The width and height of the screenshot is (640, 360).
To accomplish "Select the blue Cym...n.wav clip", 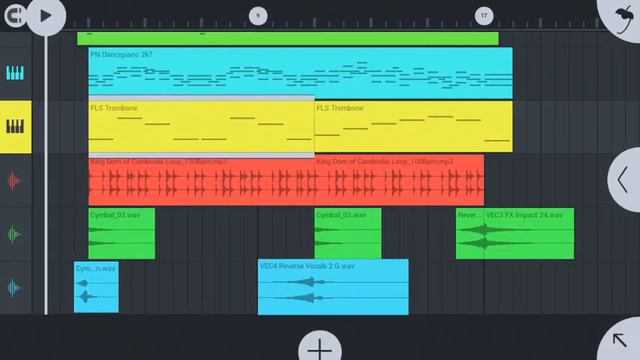I will (x=96, y=287).
